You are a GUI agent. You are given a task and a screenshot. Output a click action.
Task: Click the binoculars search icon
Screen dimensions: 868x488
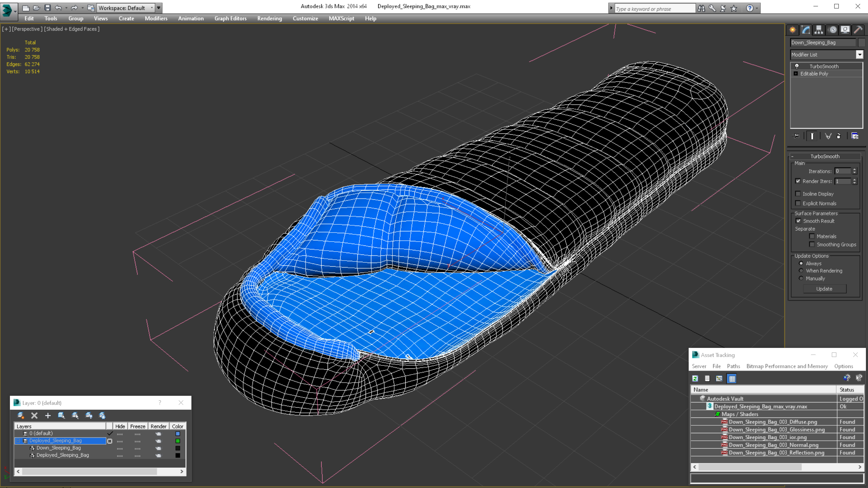pyautogui.click(x=701, y=8)
